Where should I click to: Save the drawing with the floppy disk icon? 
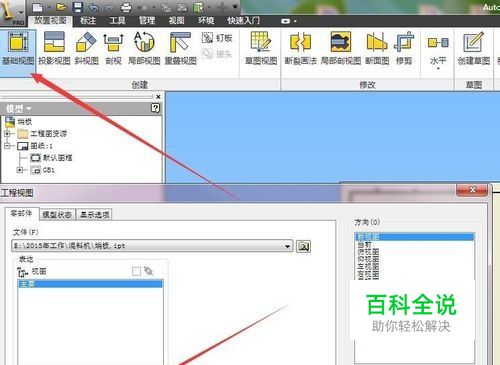[x=78, y=7]
